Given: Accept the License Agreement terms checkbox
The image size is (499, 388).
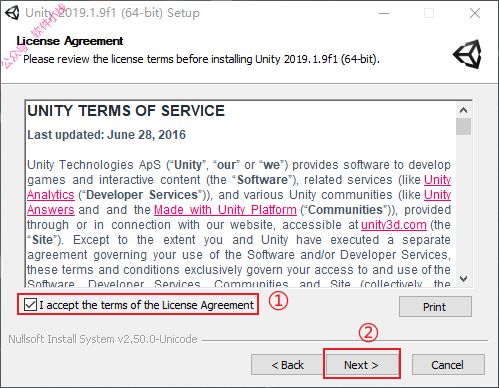Looking at the screenshot, I should pyautogui.click(x=30, y=305).
